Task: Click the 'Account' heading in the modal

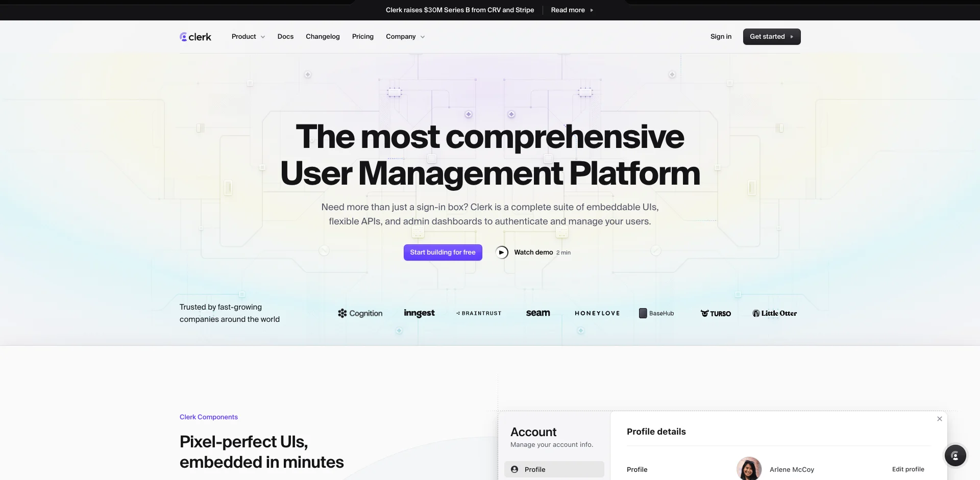Action: pos(533,432)
